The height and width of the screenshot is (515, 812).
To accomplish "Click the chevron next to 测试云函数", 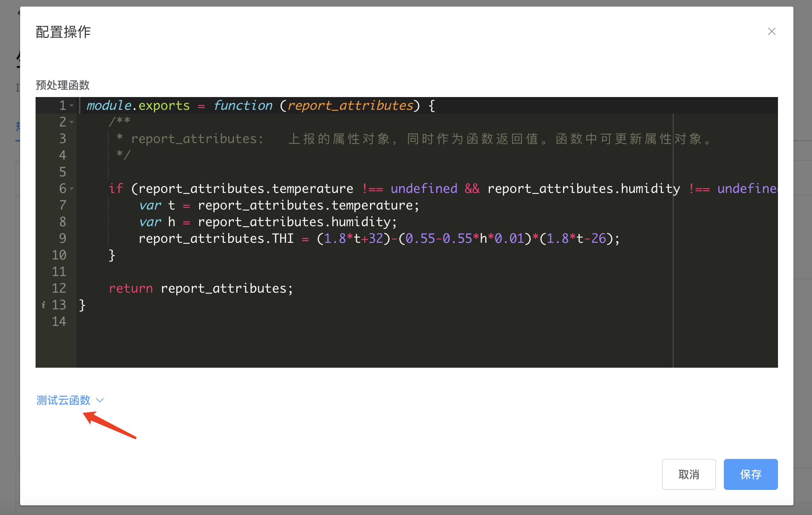I will (x=100, y=400).
